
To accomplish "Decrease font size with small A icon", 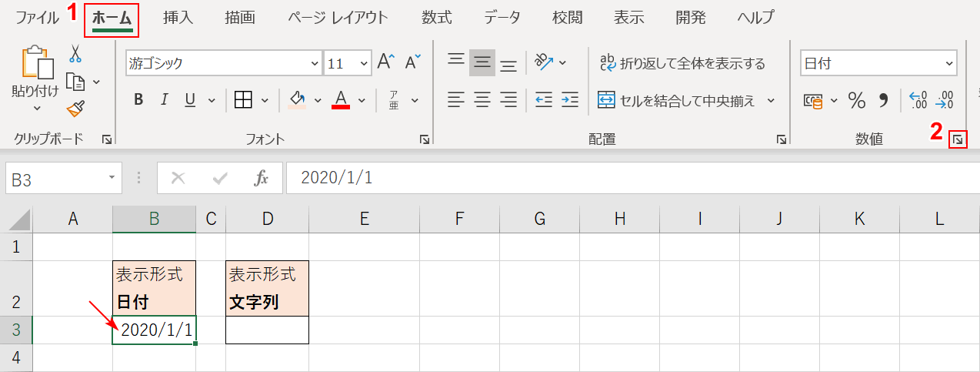I will pyautogui.click(x=413, y=63).
